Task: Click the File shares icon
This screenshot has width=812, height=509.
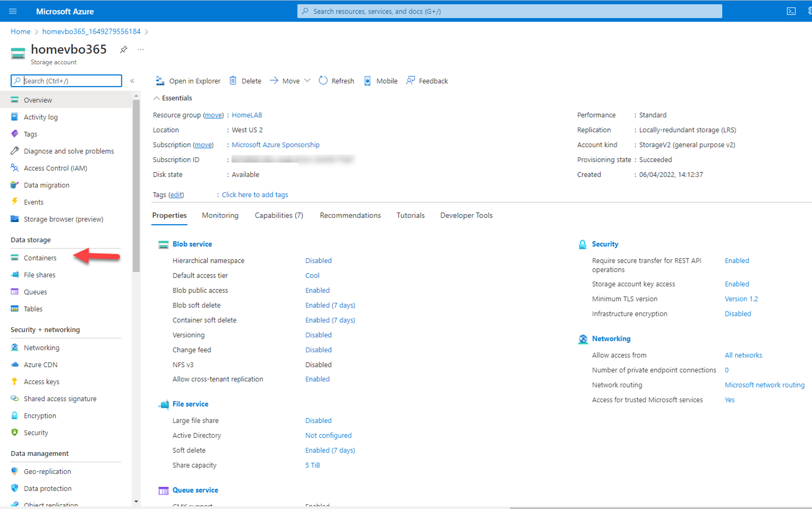Action: [x=15, y=275]
